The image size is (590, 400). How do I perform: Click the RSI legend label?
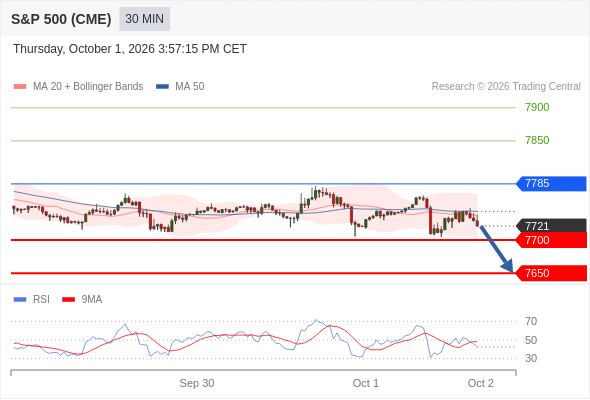pos(41,300)
